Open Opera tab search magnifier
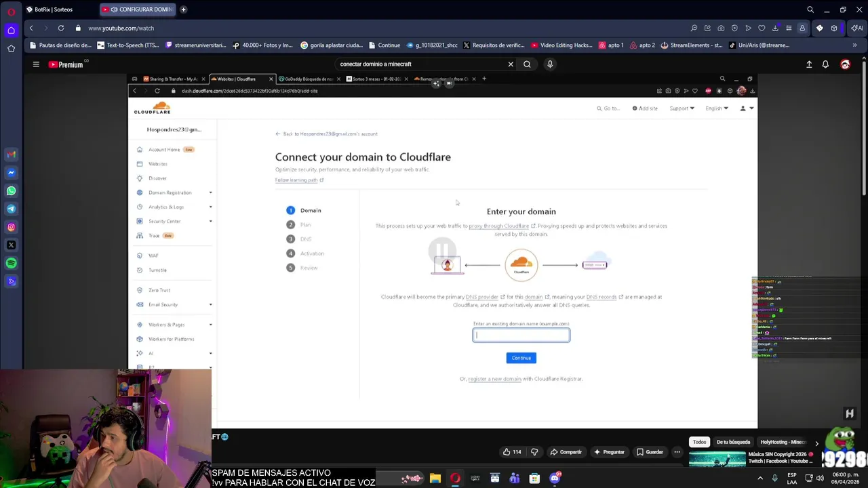868x488 pixels. pyautogui.click(x=810, y=9)
